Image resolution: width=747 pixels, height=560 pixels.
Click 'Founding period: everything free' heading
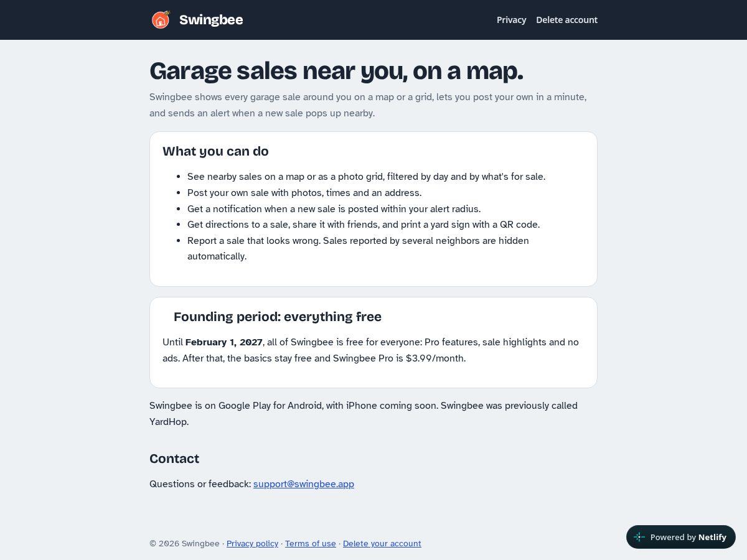pyautogui.click(x=278, y=317)
